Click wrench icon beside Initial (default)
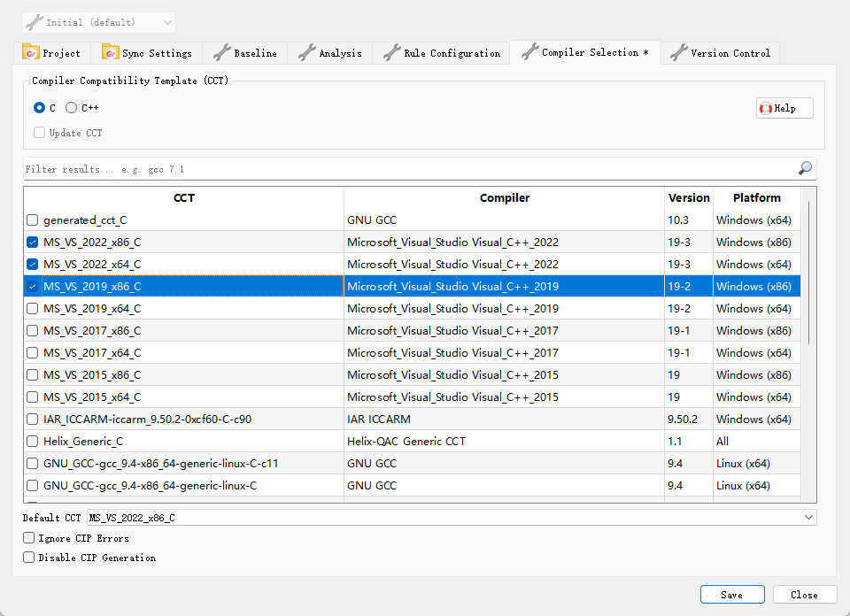The width and height of the screenshot is (850, 616). 35,22
